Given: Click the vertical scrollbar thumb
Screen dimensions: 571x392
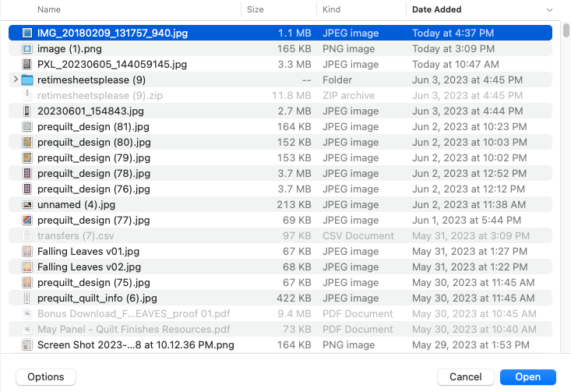Looking at the screenshot, I should click(566, 30).
